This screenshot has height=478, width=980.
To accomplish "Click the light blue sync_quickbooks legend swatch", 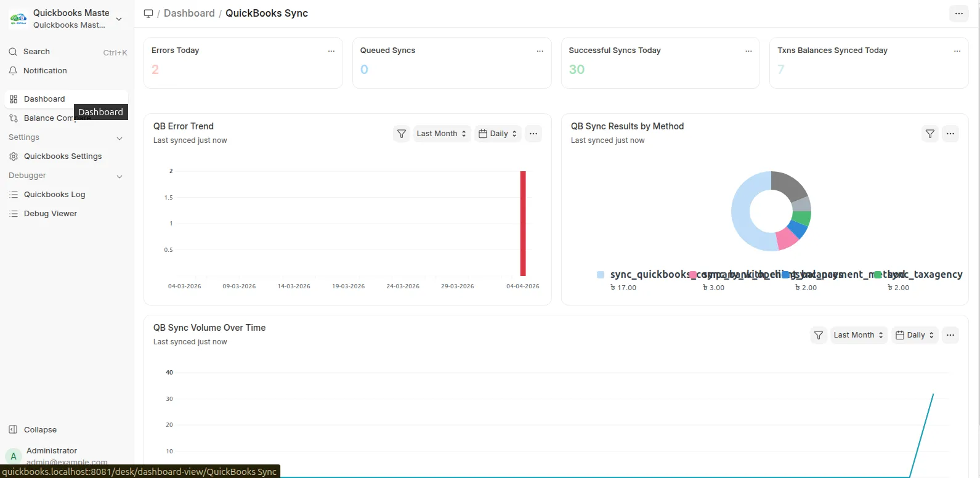I will pyautogui.click(x=601, y=275).
